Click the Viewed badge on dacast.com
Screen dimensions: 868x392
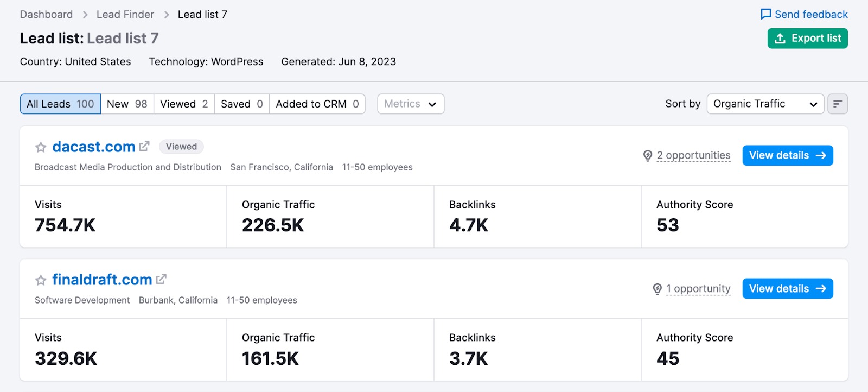click(181, 147)
